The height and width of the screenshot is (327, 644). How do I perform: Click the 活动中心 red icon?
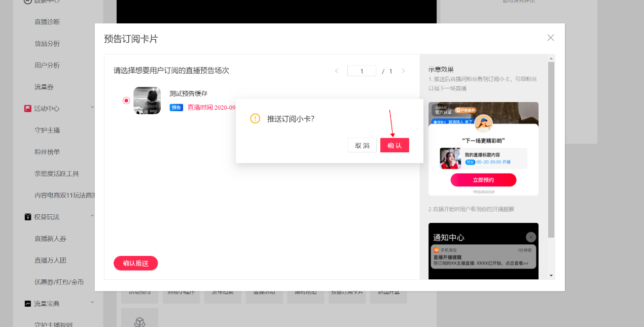tap(28, 109)
